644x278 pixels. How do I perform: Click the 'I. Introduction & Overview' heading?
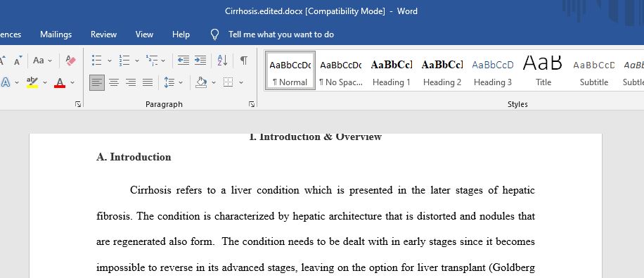[x=316, y=137]
